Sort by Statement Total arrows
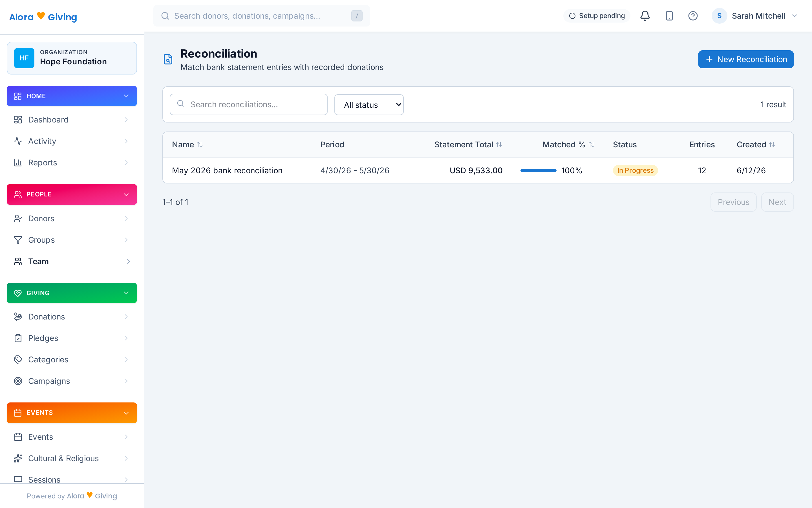812x508 pixels. (499, 144)
